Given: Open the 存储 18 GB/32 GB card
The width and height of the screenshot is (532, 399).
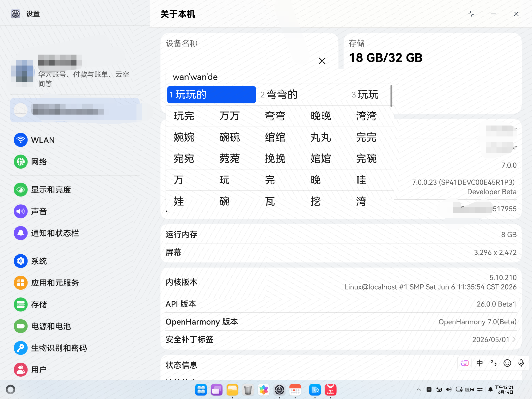Looking at the screenshot, I should pos(432,73).
